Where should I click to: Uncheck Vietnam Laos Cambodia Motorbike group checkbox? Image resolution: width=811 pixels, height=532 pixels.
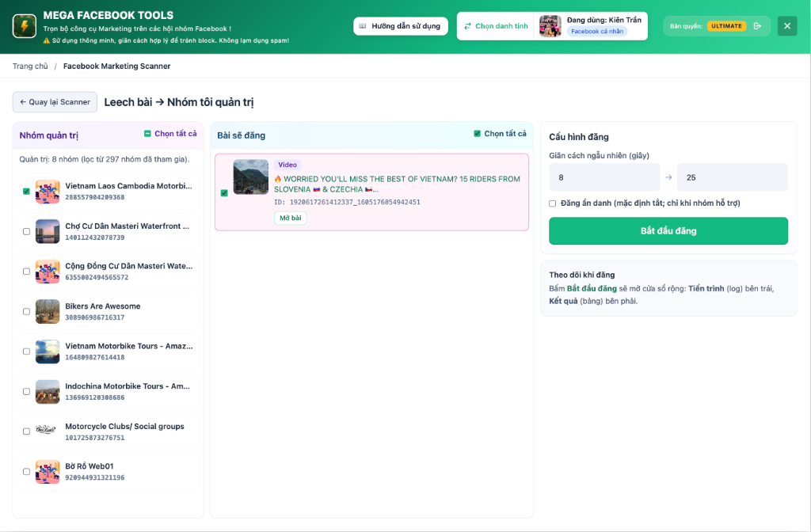pyautogui.click(x=26, y=192)
